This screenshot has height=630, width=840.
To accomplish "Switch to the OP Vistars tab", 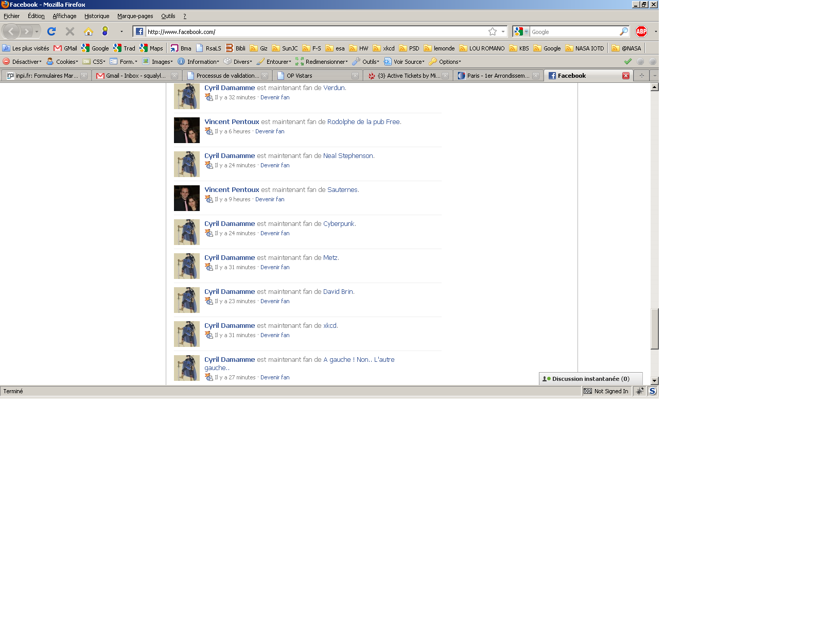I will (x=300, y=76).
